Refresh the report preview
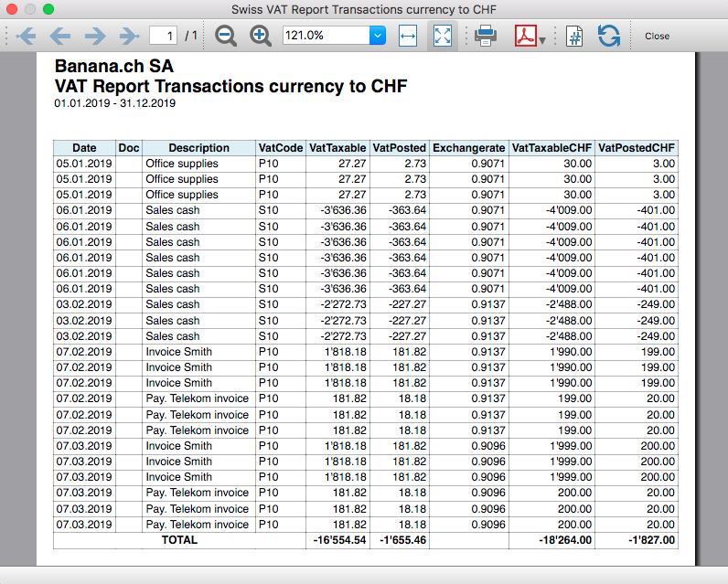 click(x=609, y=37)
